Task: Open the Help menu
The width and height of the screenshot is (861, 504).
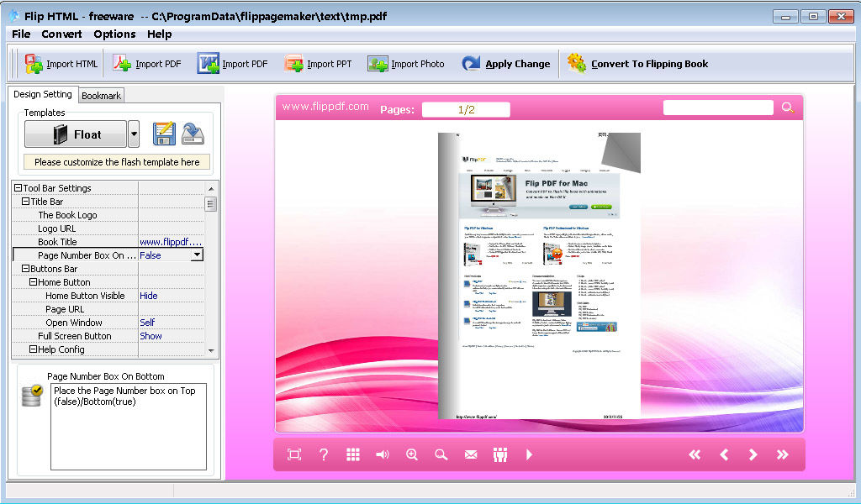Action: pyautogui.click(x=159, y=34)
